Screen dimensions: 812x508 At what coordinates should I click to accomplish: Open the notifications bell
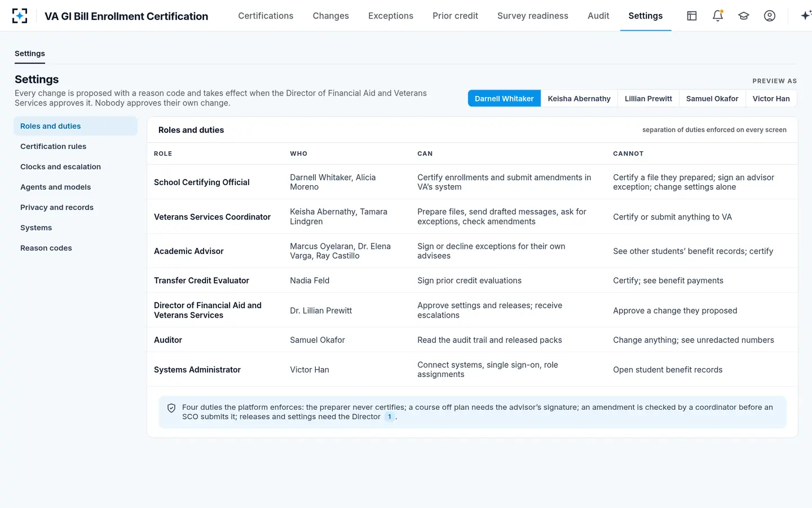tap(718, 16)
